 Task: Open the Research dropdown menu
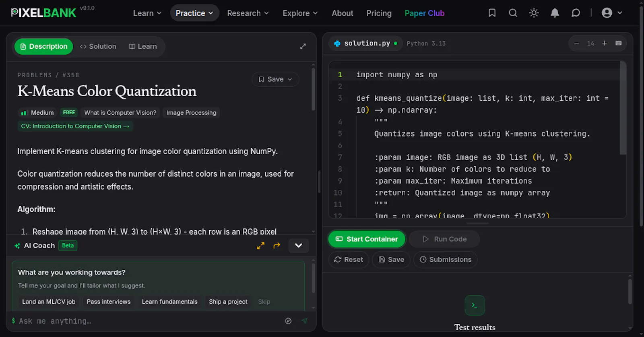[248, 13]
